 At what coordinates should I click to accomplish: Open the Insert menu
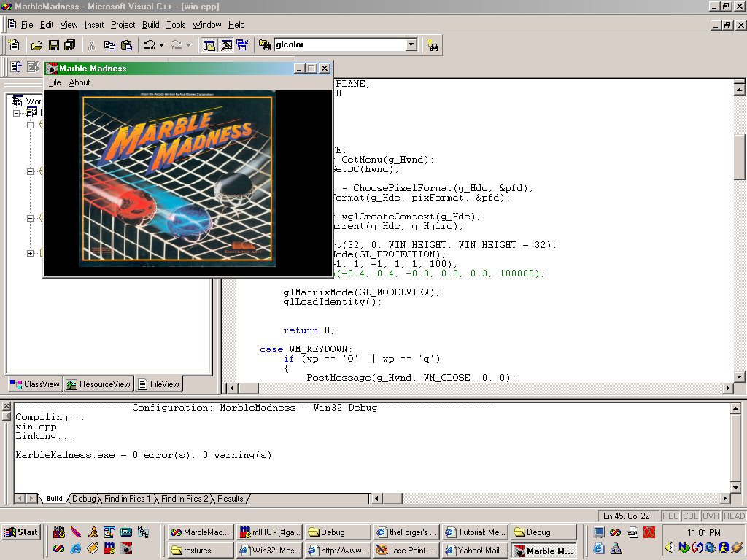coord(94,25)
